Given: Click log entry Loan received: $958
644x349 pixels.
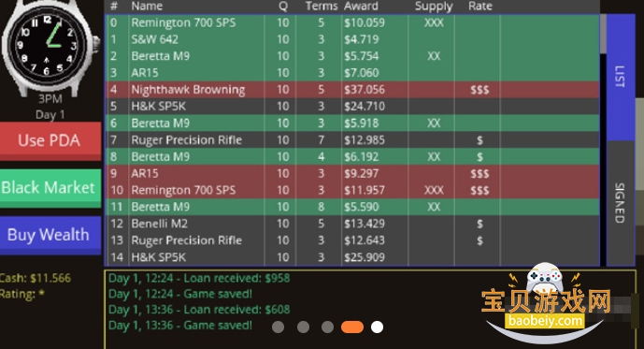Looking at the screenshot, I should 199,278.
